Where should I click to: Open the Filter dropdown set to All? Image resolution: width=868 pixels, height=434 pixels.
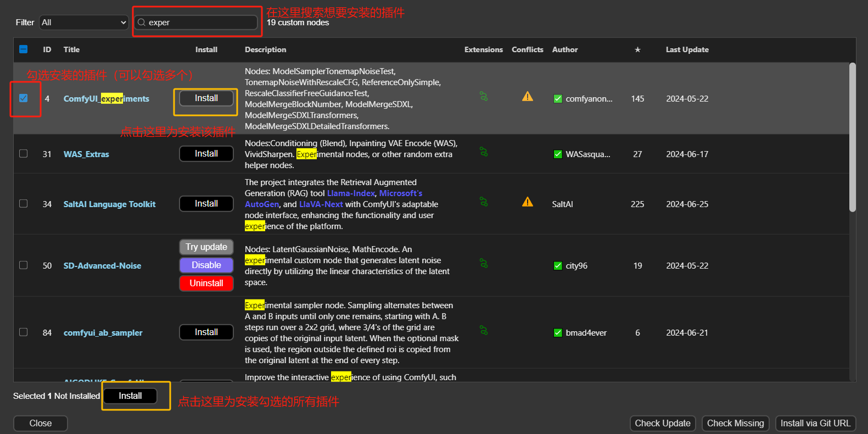pos(84,23)
